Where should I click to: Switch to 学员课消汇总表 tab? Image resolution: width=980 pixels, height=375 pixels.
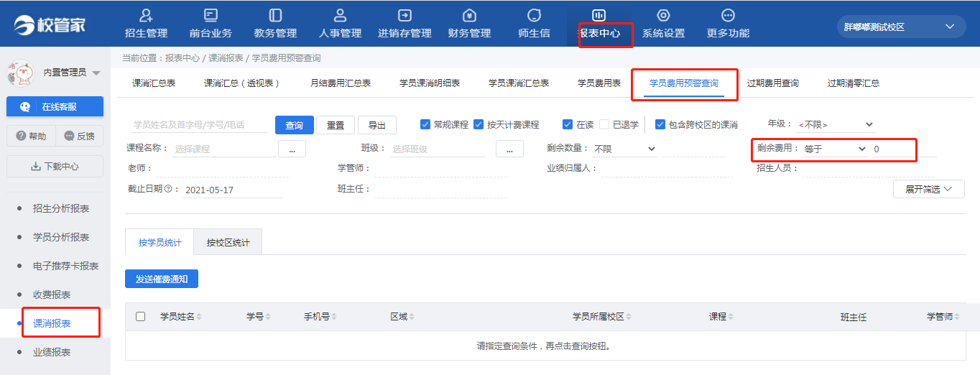point(519,83)
